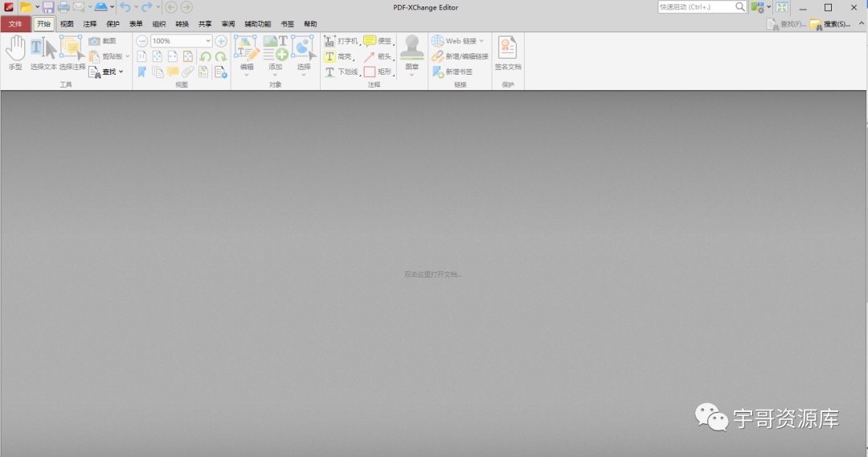The image size is (868, 457).
Task: Switch to the Convert (转换) tab
Action: coord(182,24)
